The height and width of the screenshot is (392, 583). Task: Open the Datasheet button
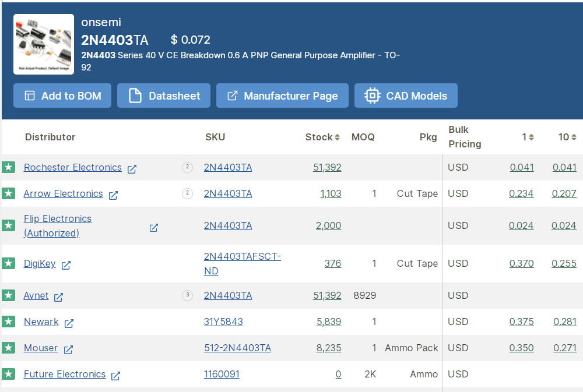164,96
